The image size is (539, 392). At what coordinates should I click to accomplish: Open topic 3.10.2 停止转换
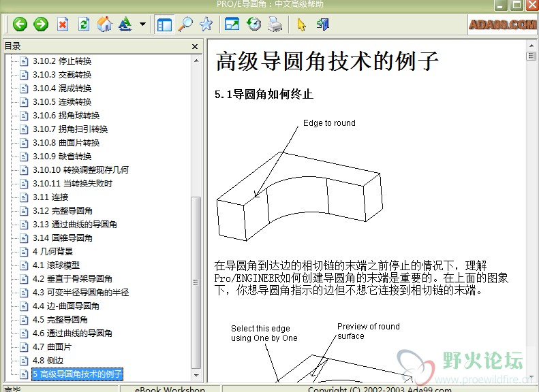(x=62, y=61)
